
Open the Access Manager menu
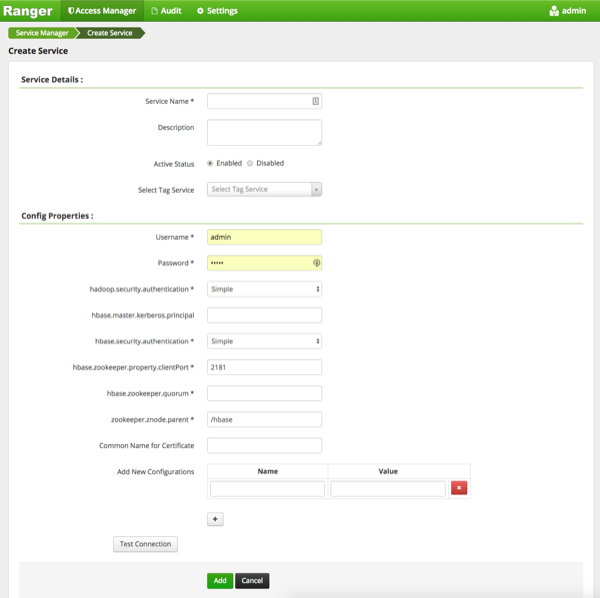pyautogui.click(x=103, y=11)
